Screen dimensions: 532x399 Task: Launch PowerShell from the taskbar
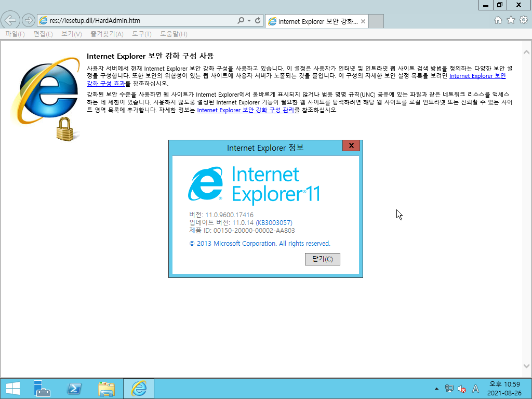(x=74, y=389)
